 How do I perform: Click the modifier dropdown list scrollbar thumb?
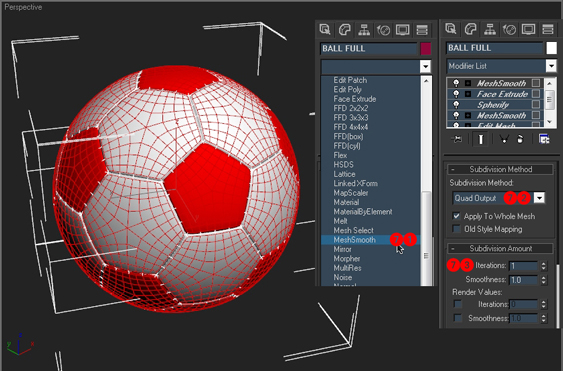[426, 238]
